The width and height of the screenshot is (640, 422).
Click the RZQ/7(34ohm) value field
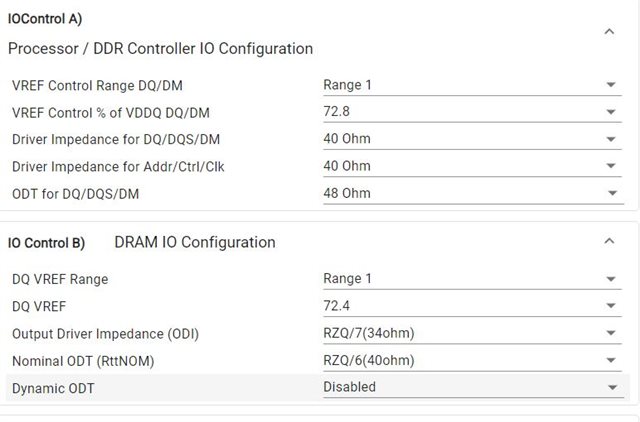coord(472,333)
